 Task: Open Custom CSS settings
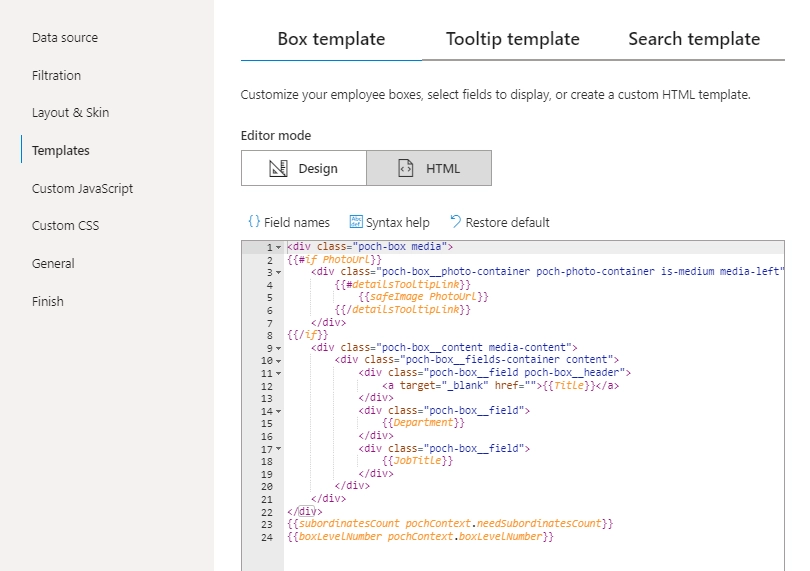pyautogui.click(x=65, y=226)
